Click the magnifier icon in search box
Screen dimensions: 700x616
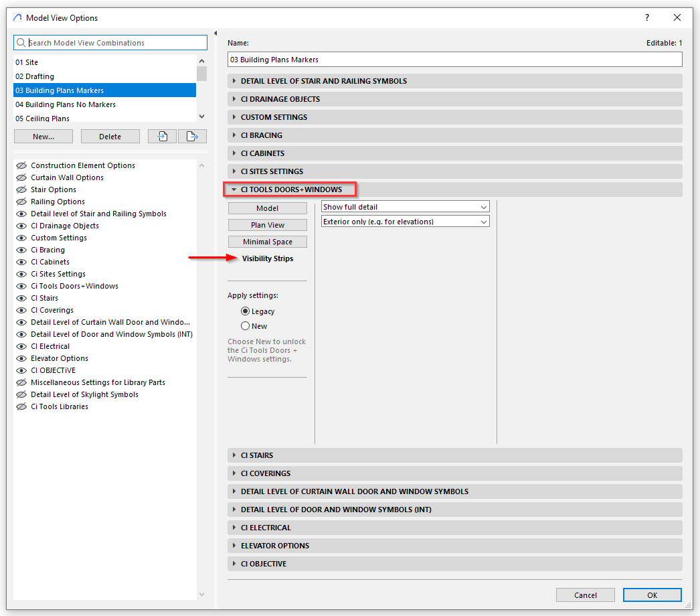[21, 43]
